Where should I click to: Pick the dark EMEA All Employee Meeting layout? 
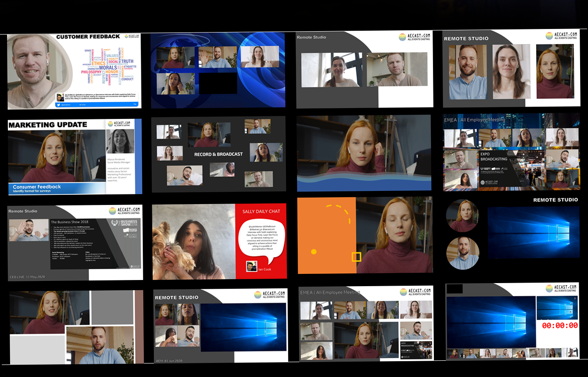click(x=511, y=152)
